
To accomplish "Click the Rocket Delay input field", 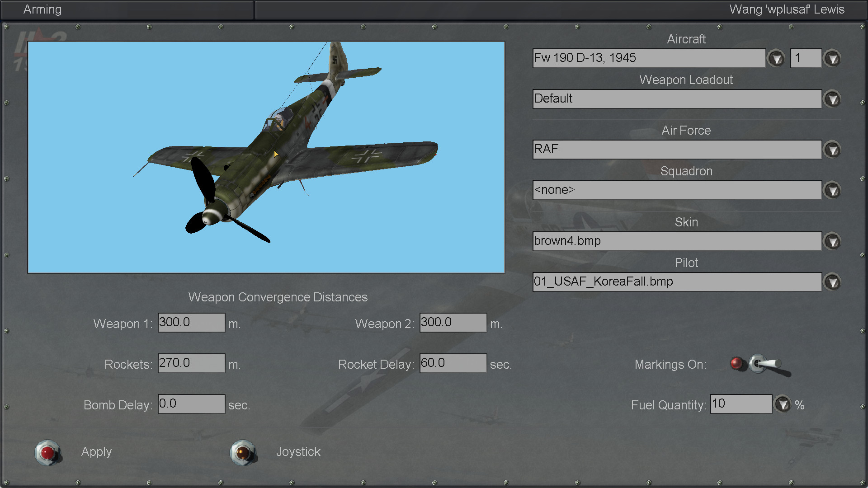I will click(x=453, y=363).
